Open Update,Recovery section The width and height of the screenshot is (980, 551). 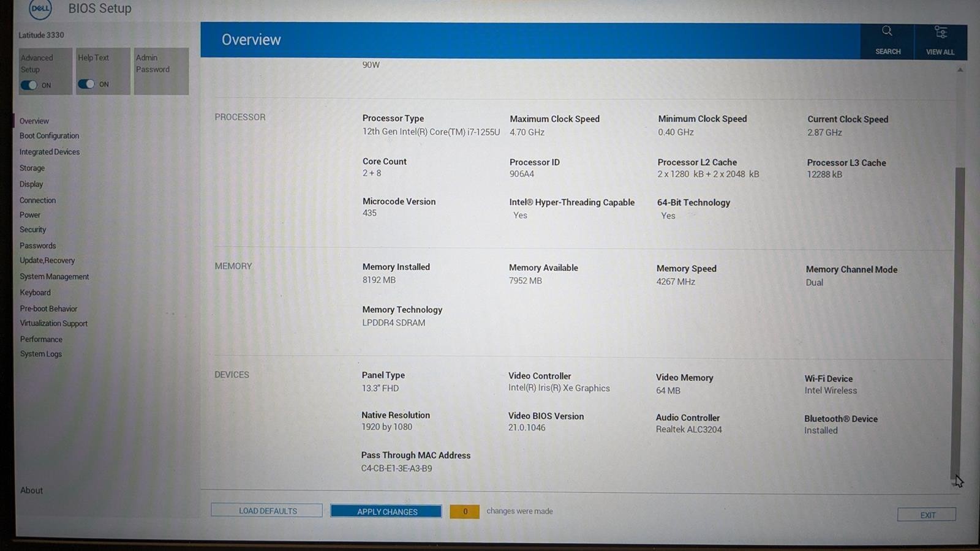click(47, 260)
